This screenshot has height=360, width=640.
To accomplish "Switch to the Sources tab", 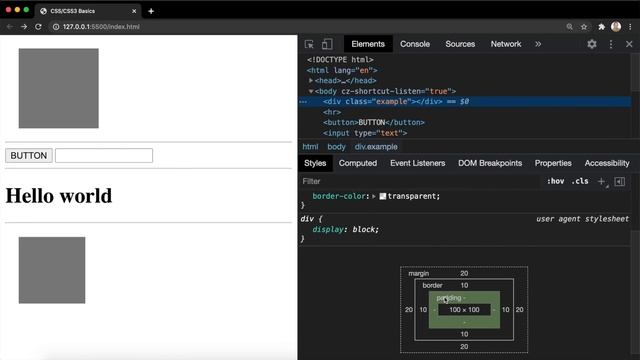I will (x=460, y=44).
